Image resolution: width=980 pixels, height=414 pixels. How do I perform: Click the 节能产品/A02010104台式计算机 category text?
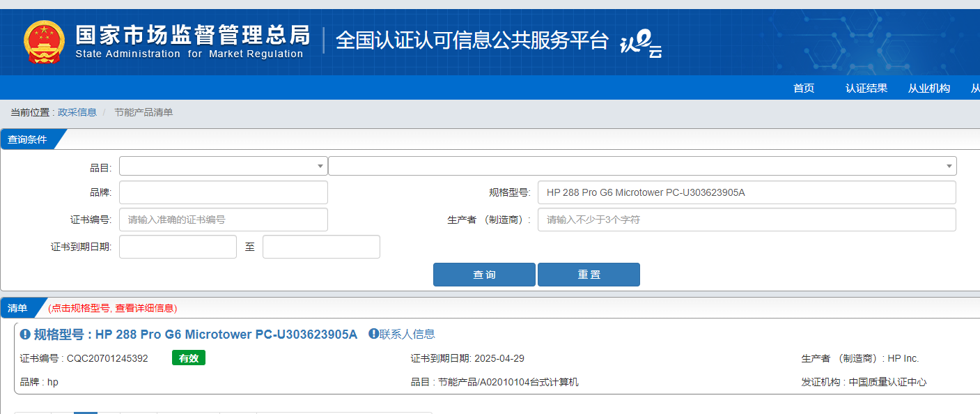click(x=508, y=382)
